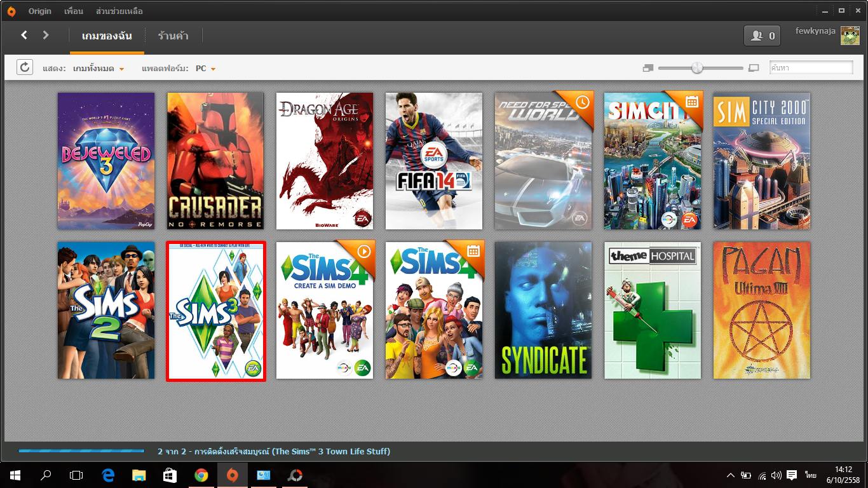Select the SimCity 2000 Special Edition tile
The width and height of the screenshot is (868, 488).
762,161
